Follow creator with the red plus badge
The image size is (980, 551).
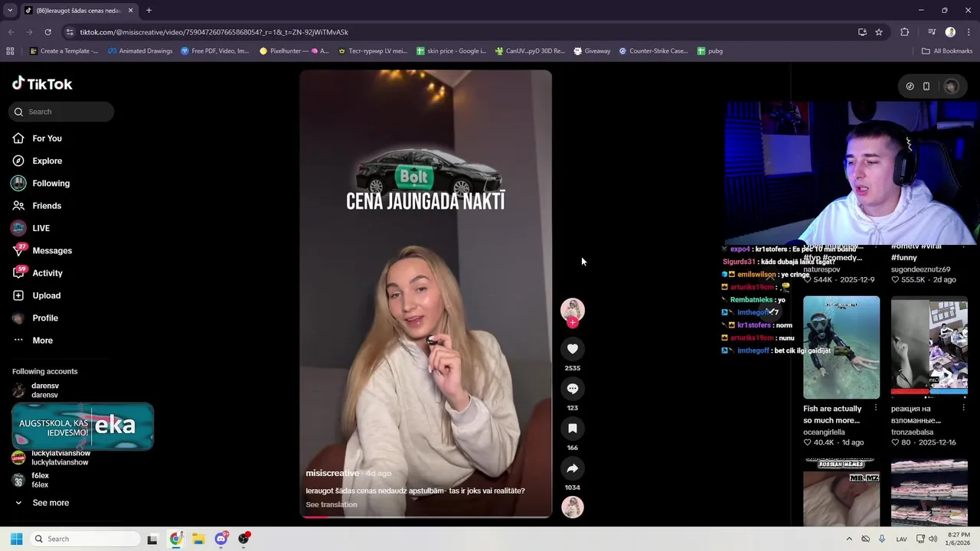pyautogui.click(x=573, y=323)
